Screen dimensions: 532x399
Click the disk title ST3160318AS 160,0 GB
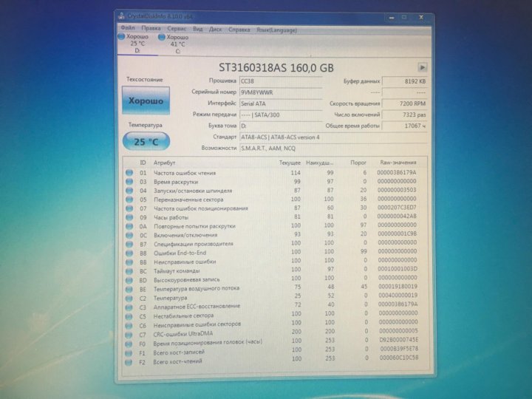click(276, 67)
